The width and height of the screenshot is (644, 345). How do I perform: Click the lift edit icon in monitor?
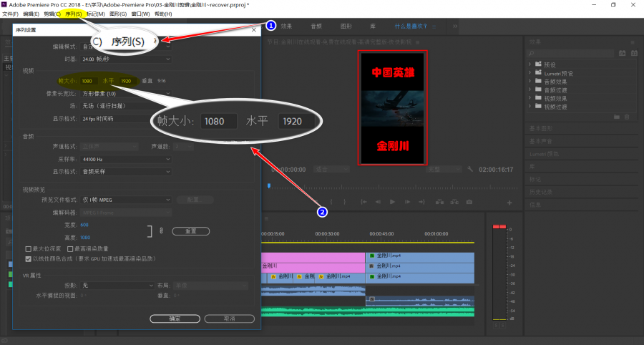pyautogui.click(x=439, y=202)
